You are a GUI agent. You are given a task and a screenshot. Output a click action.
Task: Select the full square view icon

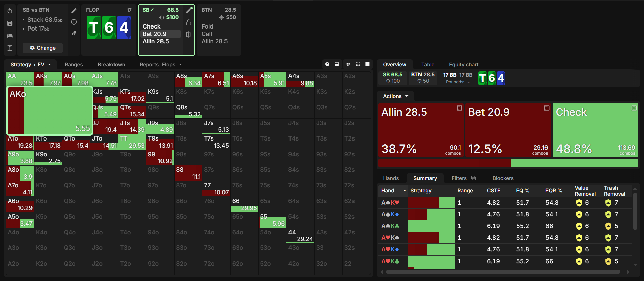[367, 64]
